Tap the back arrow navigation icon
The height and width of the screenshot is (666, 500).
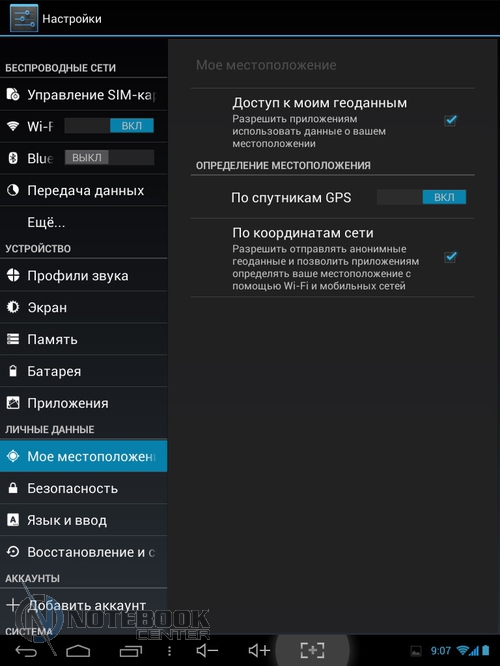pyautogui.click(x=26, y=651)
